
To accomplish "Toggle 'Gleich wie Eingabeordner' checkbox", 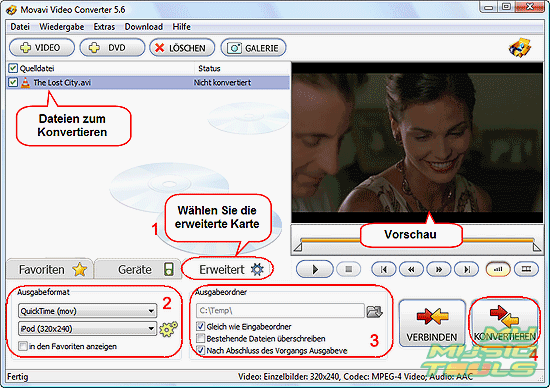I will click(x=201, y=326).
